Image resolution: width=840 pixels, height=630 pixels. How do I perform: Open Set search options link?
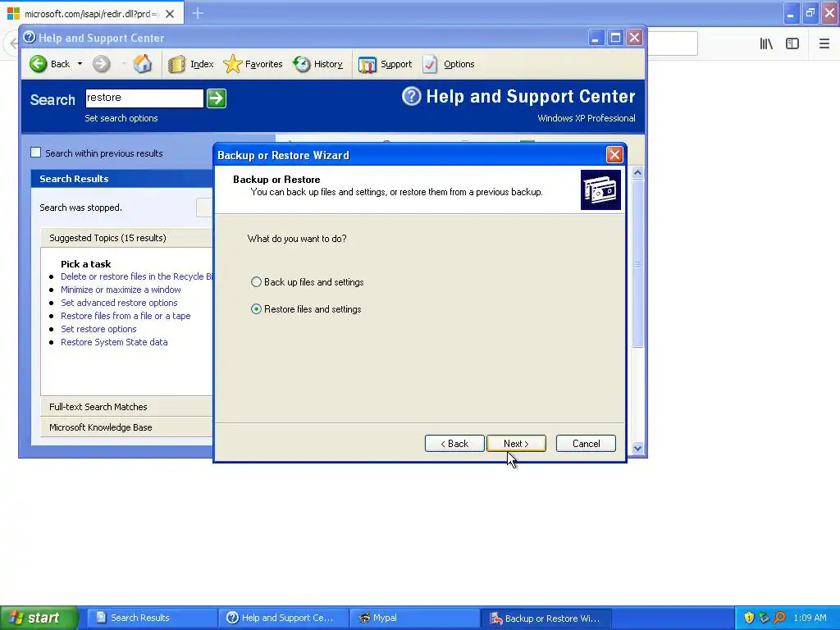(121, 118)
